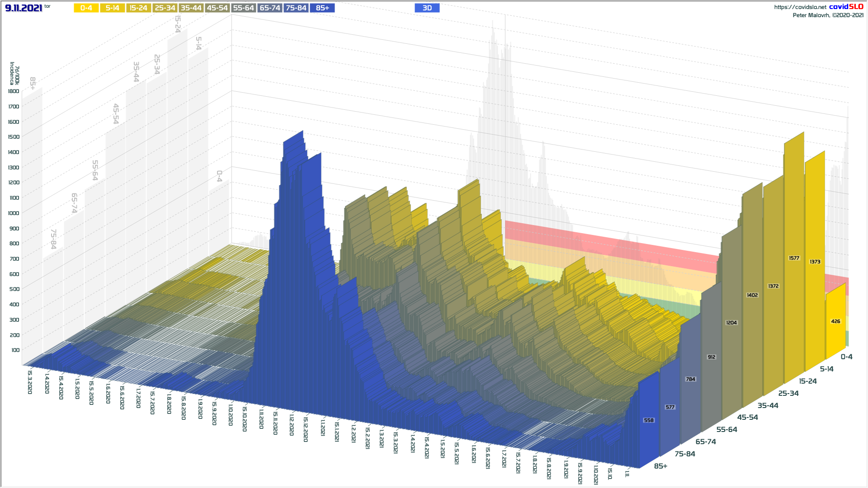Image resolution: width=868 pixels, height=488 pixels.
Task: Hide the 65-74 age group series
Action: (270, 8)
